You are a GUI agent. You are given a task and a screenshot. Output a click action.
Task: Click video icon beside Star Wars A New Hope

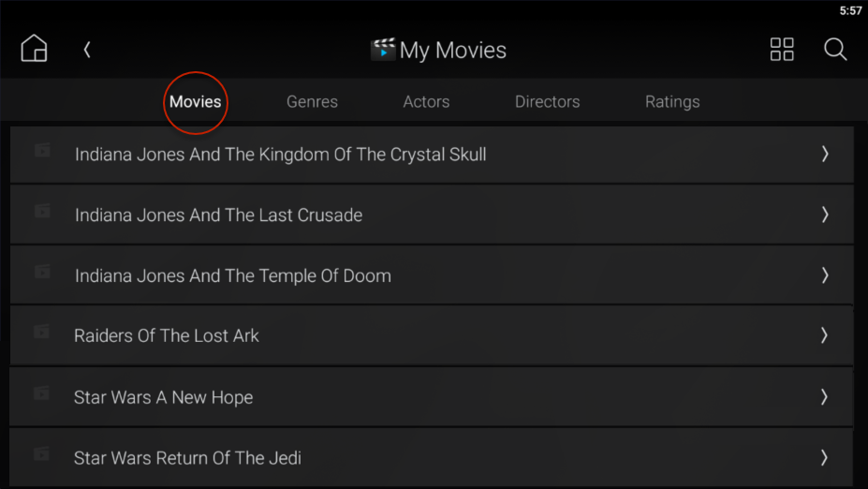[x=42, y=393]
